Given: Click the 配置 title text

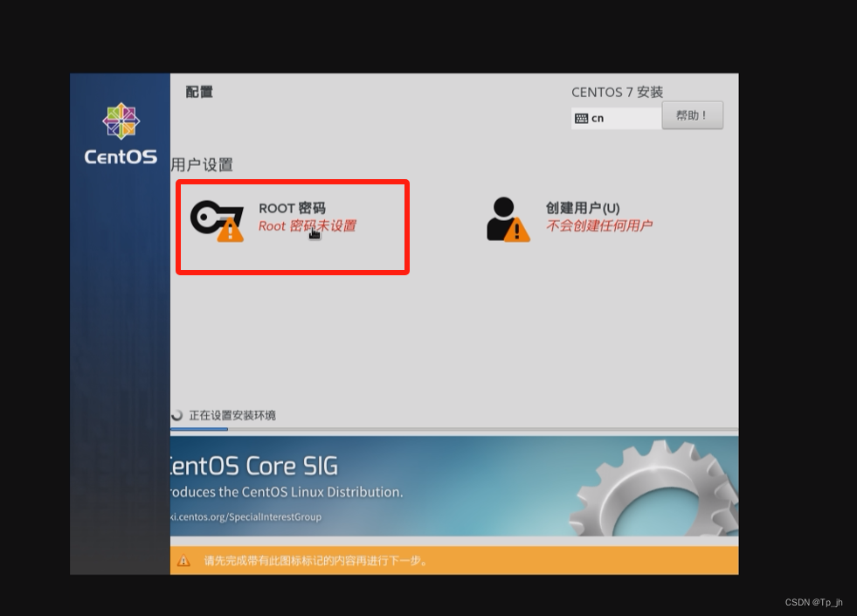Looking at the screenshot, I should [199, 92].
